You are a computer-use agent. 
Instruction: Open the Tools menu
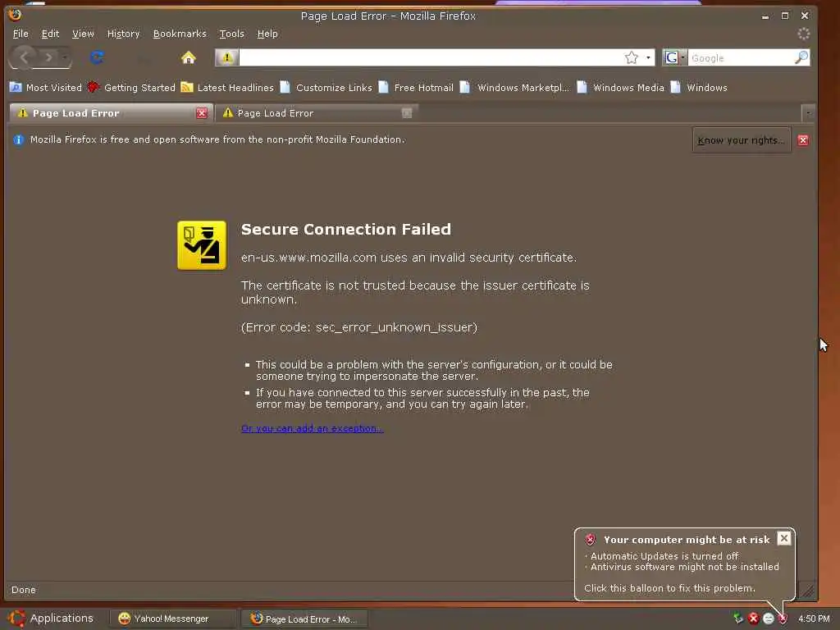tap(231, 34)
